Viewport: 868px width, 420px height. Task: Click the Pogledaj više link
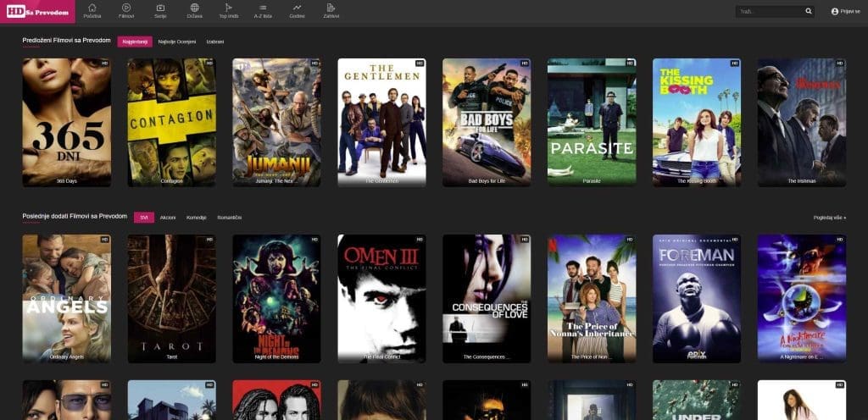pos(829,218)
